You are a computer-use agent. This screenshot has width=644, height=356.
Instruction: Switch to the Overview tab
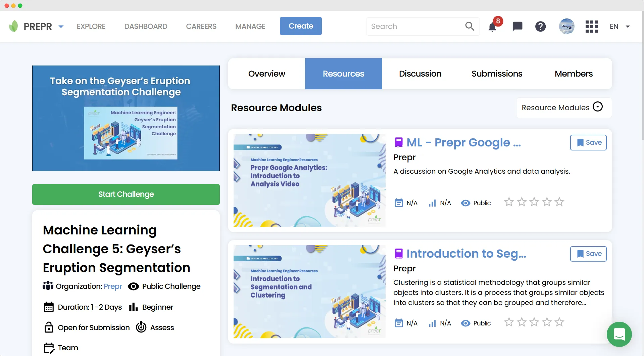coord(266,74)
